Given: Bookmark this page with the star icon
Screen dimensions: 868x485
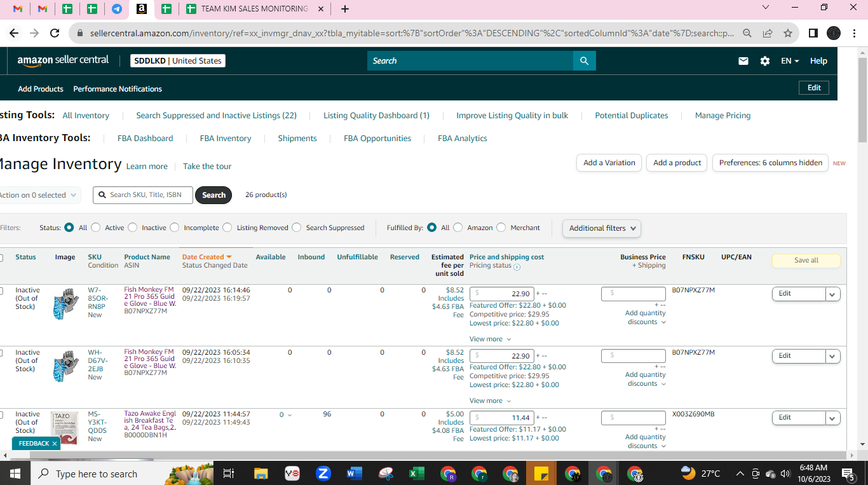Looking at the screenshot, I should pos(788,33).
